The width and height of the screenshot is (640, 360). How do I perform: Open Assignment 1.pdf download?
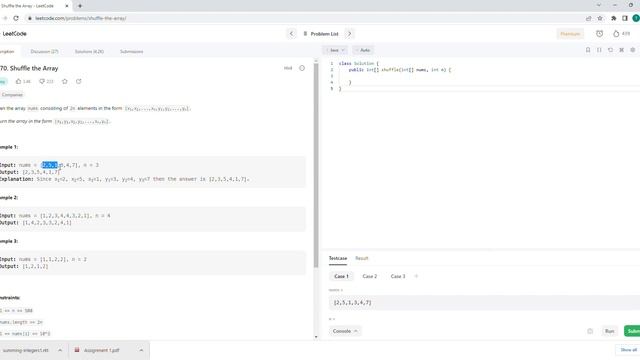[101, 350]
